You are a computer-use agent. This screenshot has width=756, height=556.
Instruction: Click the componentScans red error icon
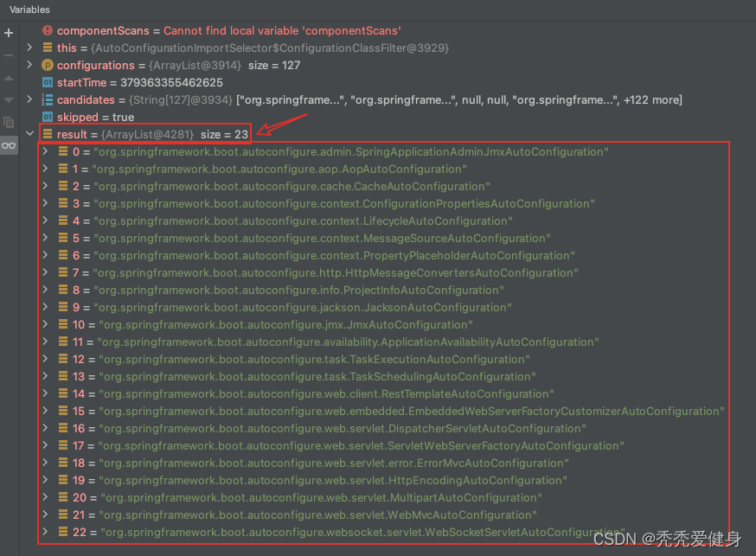click(x=48, y=30)
